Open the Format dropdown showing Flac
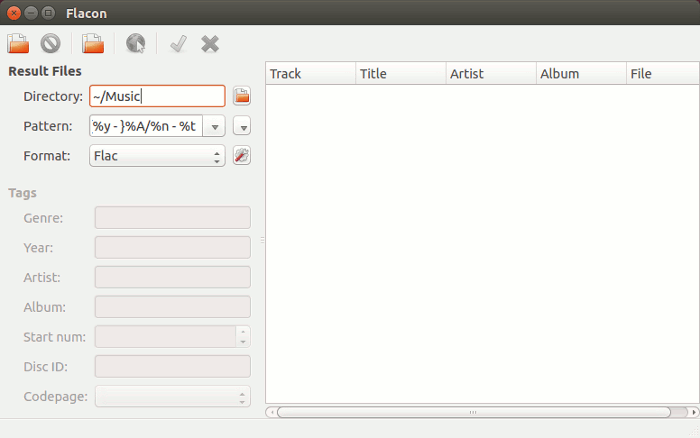700x438 pixels. (x=157, y=155)
